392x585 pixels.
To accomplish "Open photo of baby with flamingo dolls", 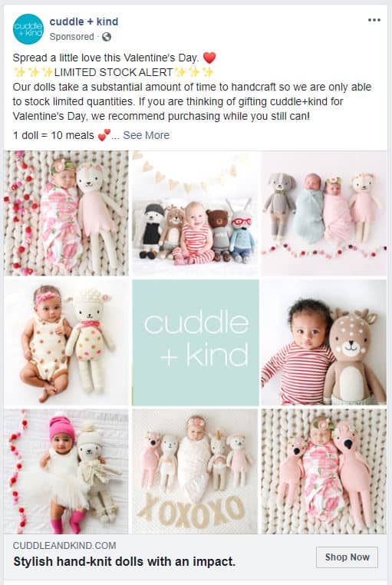I will click(x=324, y=471).
